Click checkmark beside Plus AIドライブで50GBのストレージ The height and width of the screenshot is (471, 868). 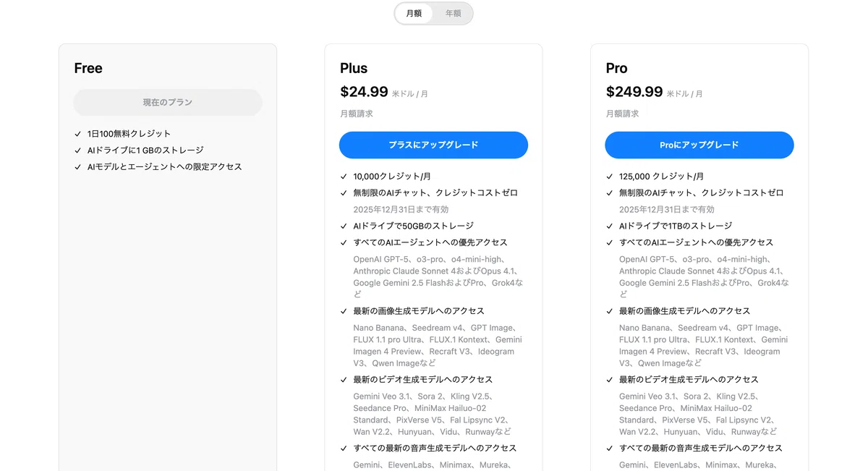pos(344,226)
